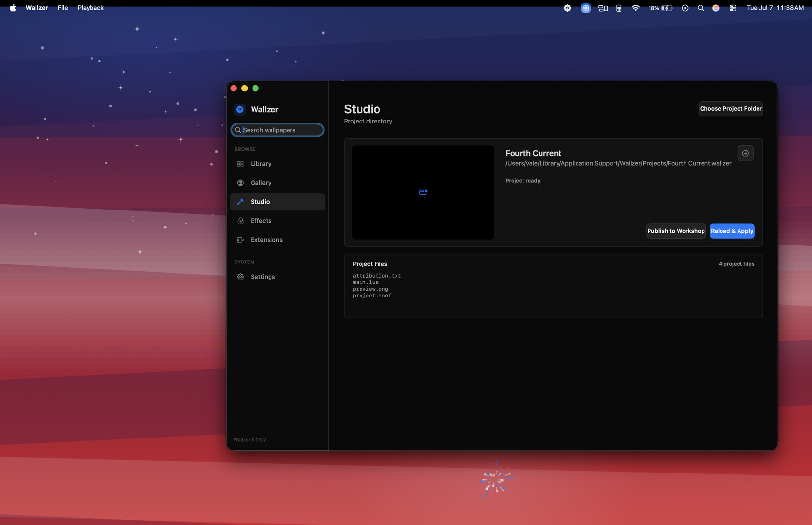Screen dimensions: 812x525
Task: Click the Wallzer menu bar status icon
Action: 567,8
